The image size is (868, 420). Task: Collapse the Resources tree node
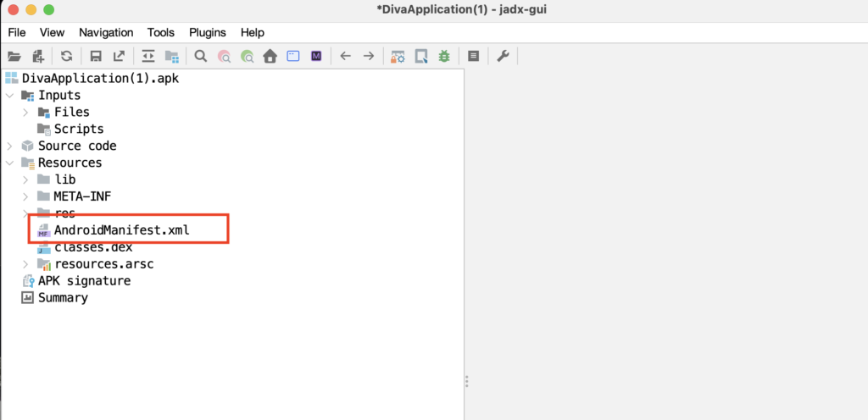(x=9, y=163)
